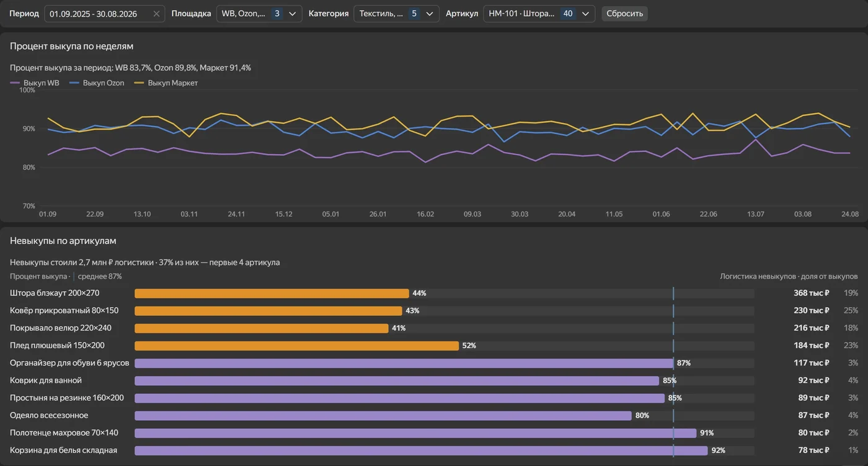
Task: Click the 230 тыс ₽ logistics cost value
Action: [811, 311]
